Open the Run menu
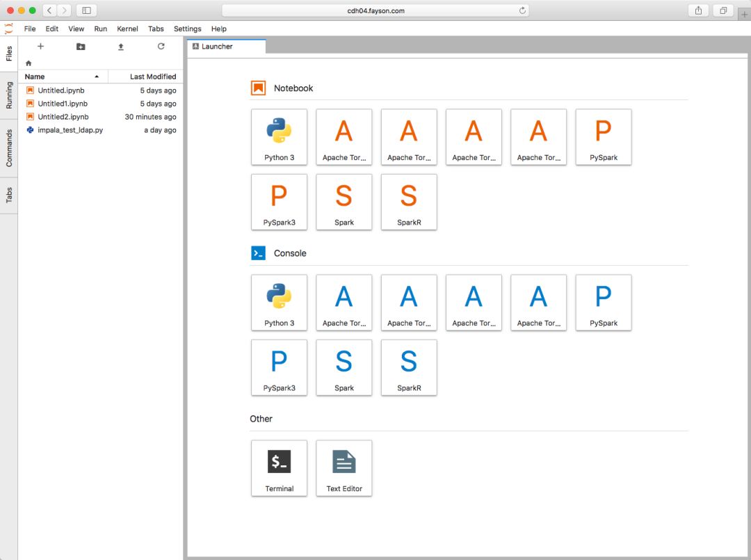751x560 pixels. tap(101, 29)
